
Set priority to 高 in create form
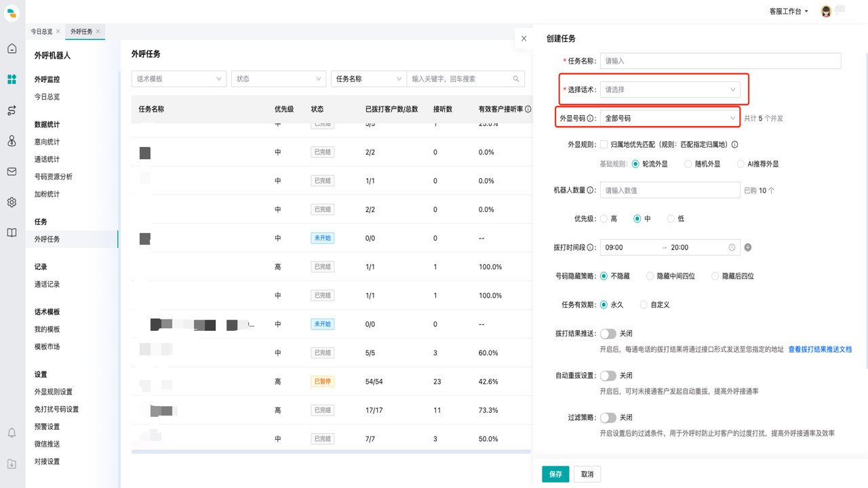[x=604, y=219]
